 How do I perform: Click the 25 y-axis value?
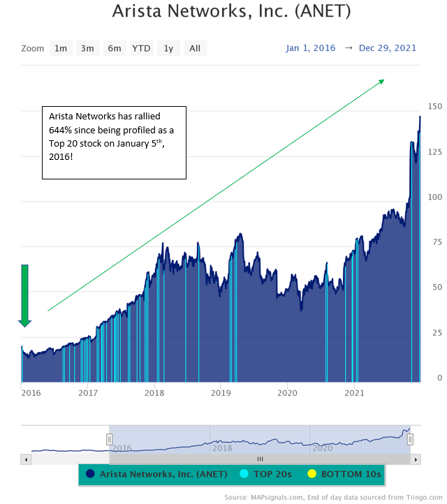(437, 333)
